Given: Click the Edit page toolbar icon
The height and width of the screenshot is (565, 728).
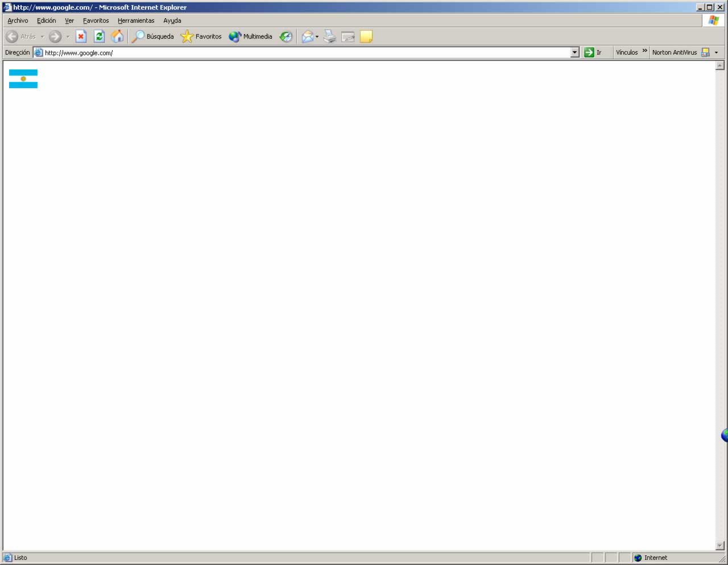Looking at the screenshot, I should coord(348,36).
